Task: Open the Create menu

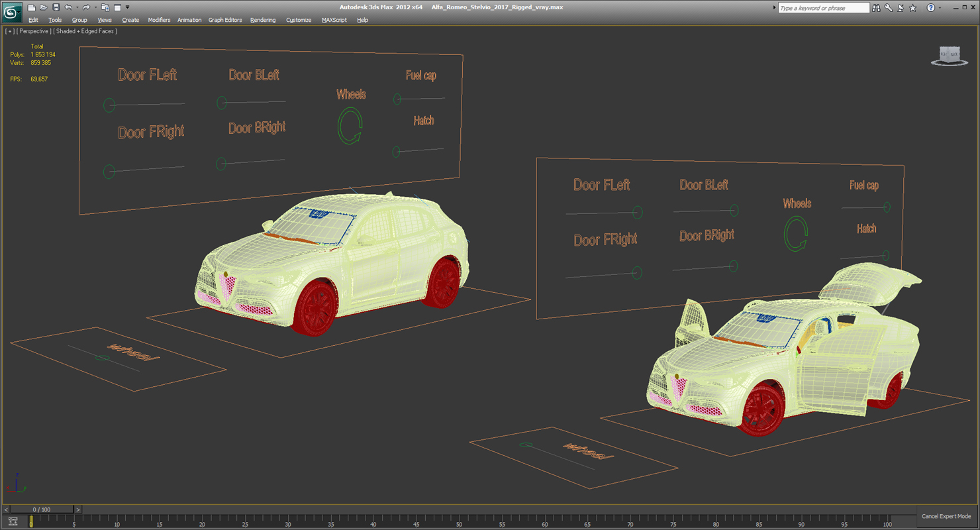Action: (130, 20)
